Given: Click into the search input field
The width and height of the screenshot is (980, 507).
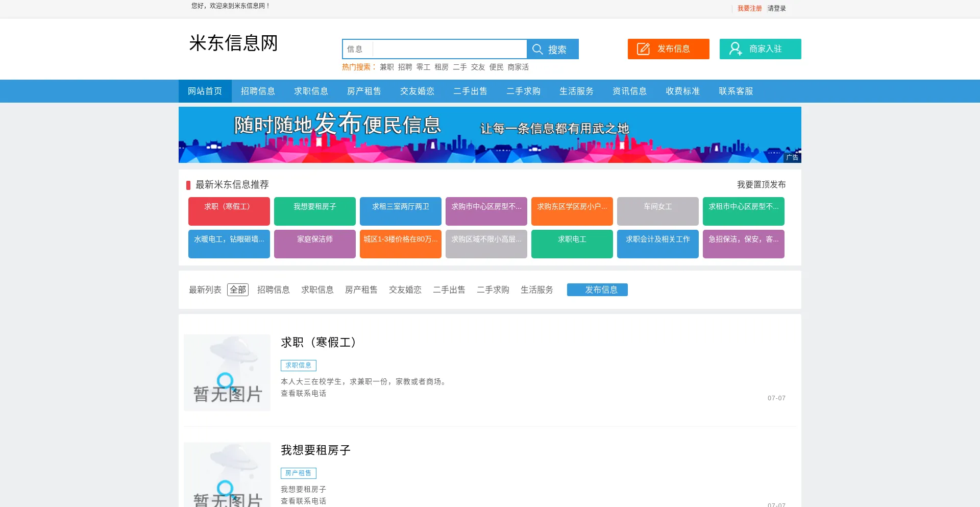Looking at the screenshot, I should tap(449, 49).
